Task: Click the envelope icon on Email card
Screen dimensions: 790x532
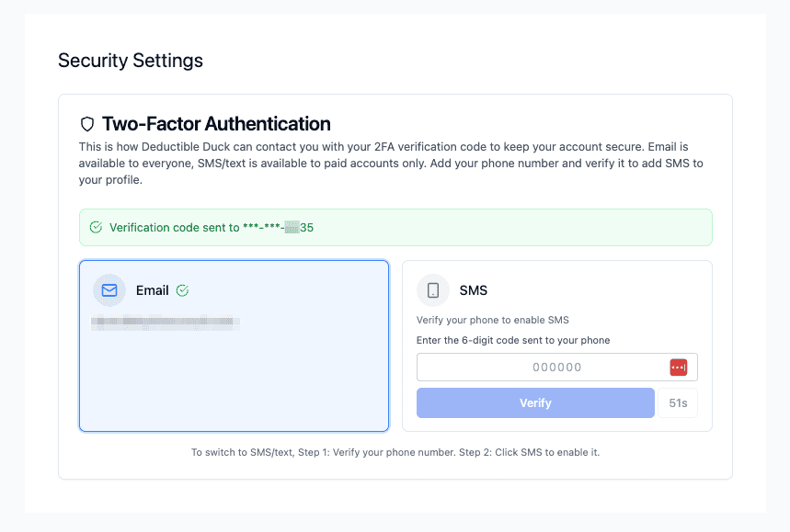Action: point(109,290)
